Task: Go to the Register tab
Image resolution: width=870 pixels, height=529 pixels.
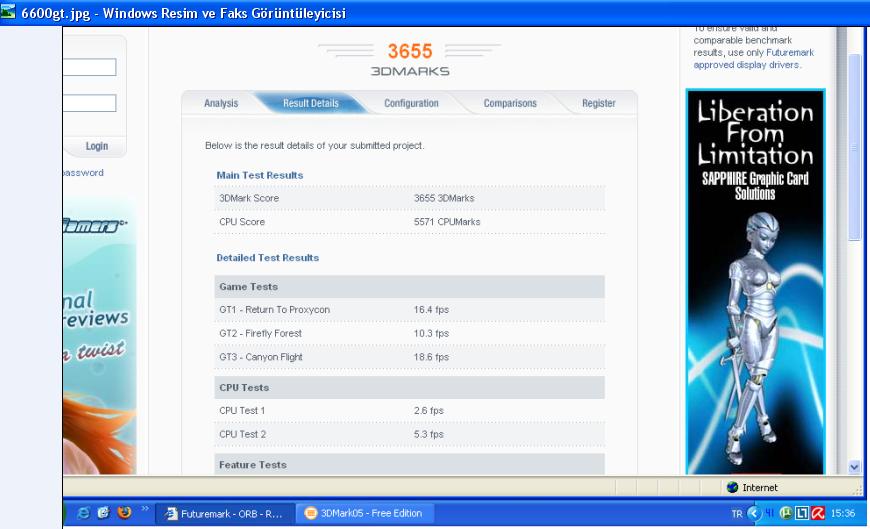Action: tap(599, 103)
